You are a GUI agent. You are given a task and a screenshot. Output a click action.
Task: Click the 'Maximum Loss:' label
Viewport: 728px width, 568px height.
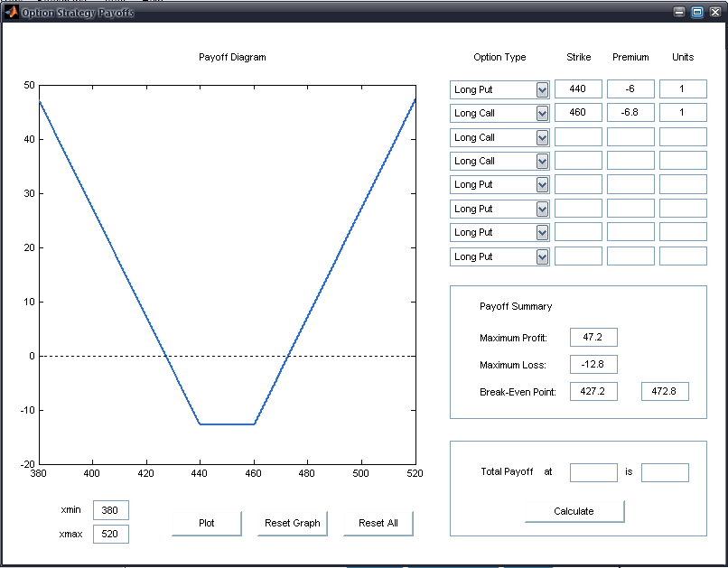512,365
